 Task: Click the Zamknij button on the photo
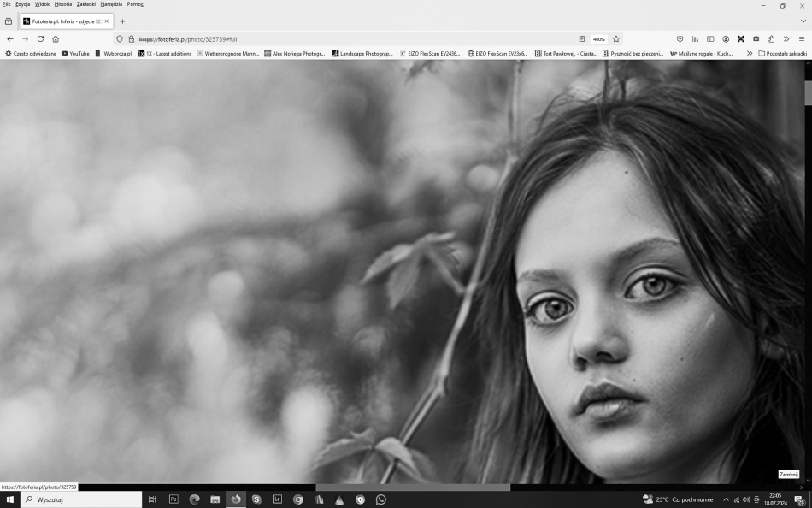pyautogui.click(x=789, y=475)
